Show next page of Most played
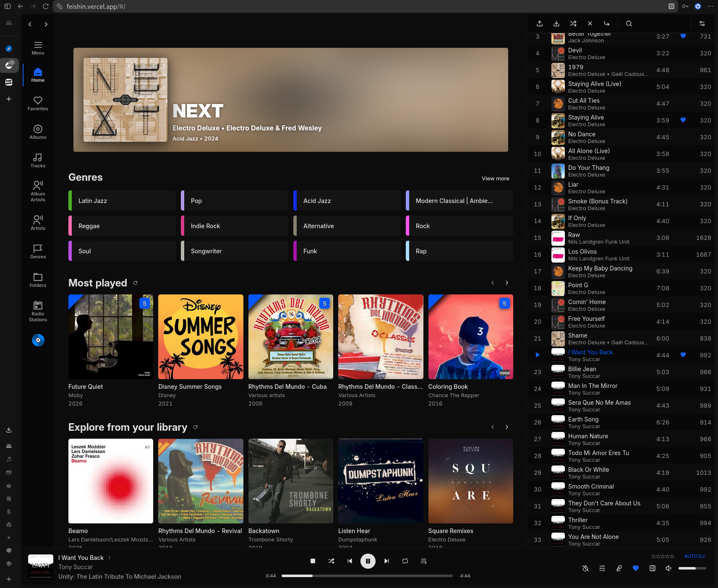Image resolution: width=718 pixels, height=588 pixels. click(x=507, y=283)
